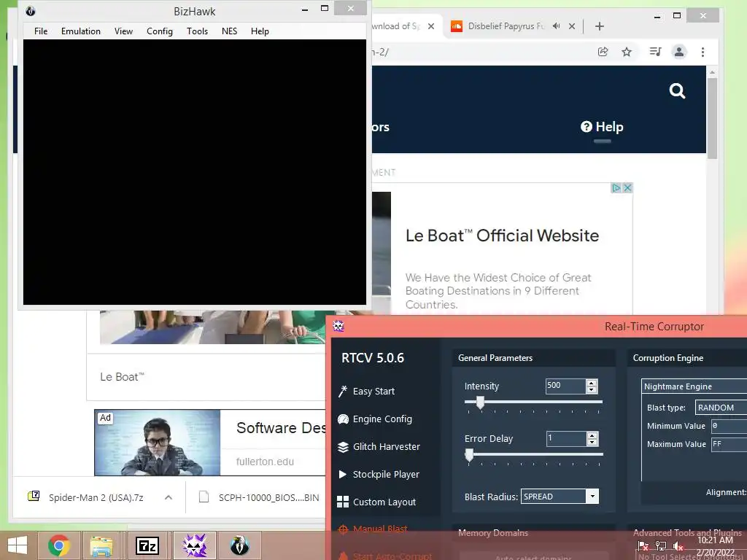Open Blast Radius SPREAD dropdown

pyautogui.click(x=560, y=497)
